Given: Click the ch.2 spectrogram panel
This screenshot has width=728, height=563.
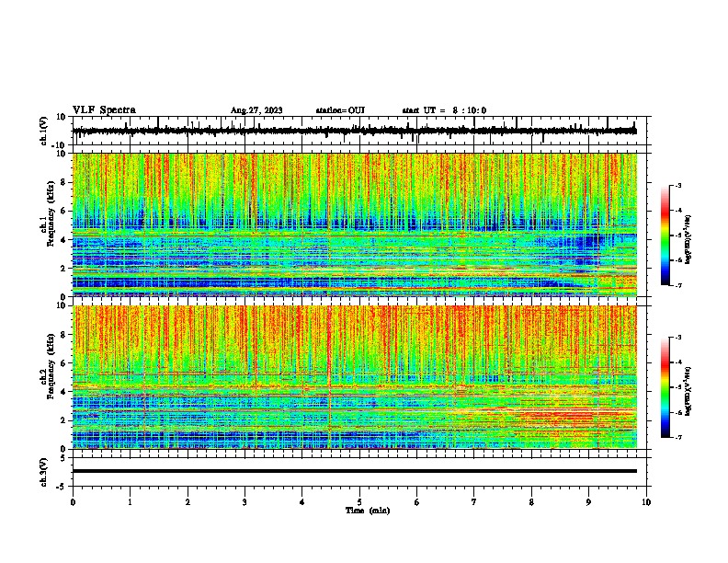Looking at the screenshot, I should pyautogui.click(x=355, y=377).
